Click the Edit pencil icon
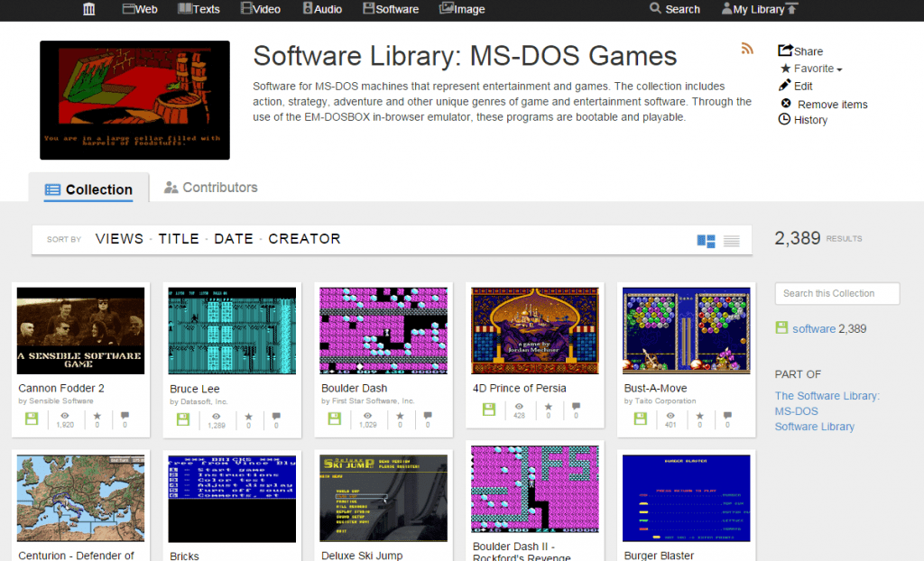 [x=787, y=86]
